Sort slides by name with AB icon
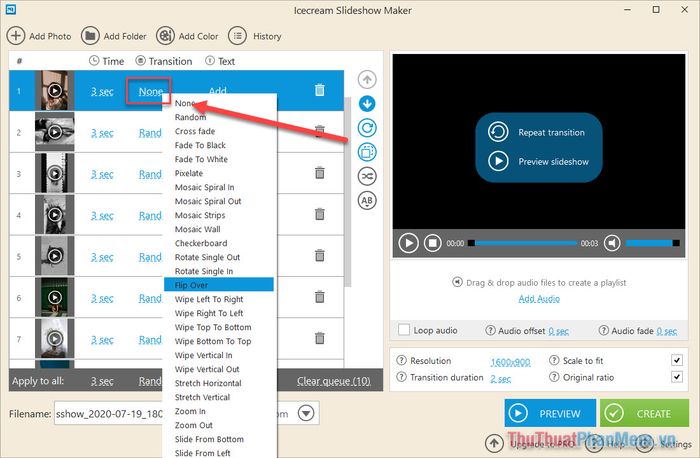Screen dimensions: 700x458 pos(367,200)
